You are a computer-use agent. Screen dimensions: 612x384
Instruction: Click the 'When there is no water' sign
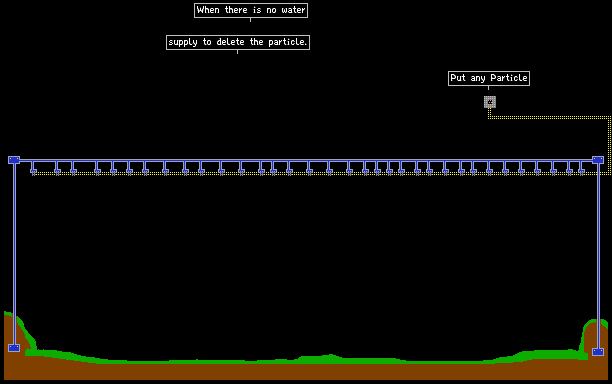[251, 10]
